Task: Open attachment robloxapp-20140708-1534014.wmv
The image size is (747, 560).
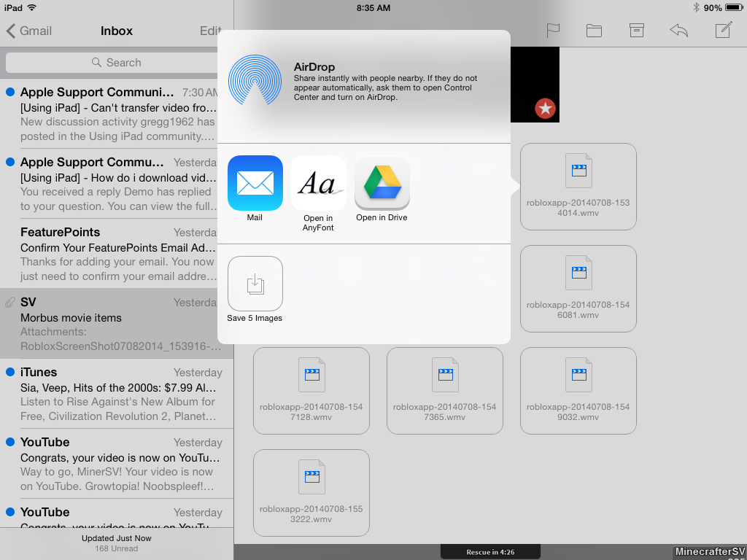Action: (x=578, y=187)
